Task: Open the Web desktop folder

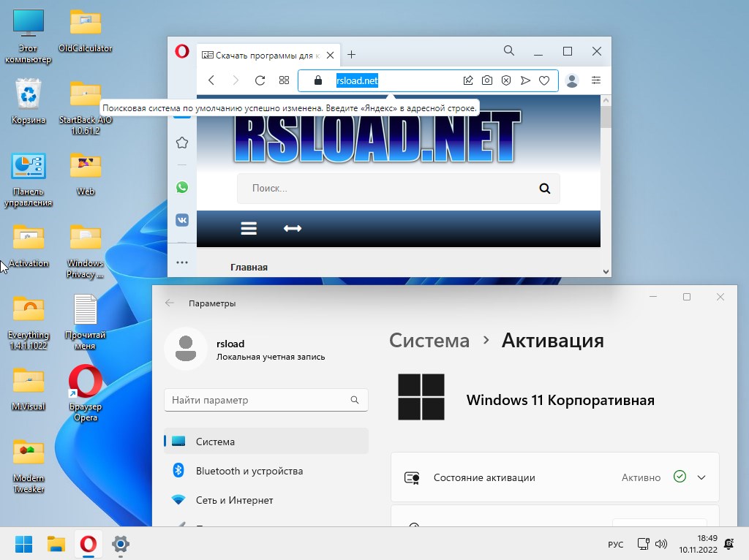Action: pyautogui.click(x=85, y=175)
